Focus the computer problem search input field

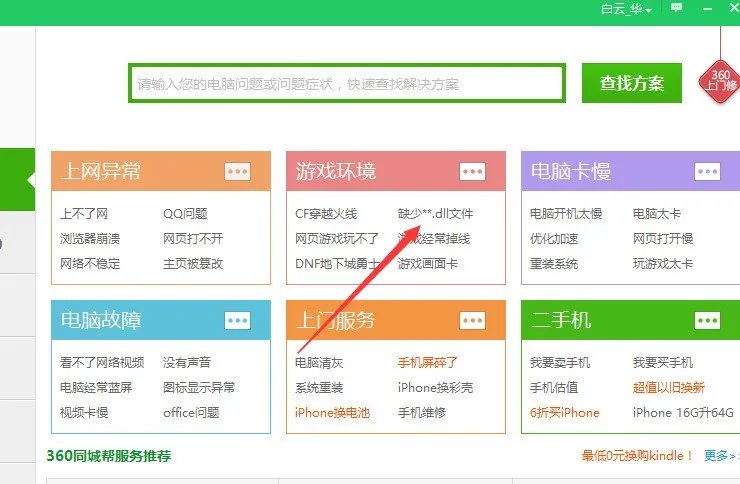click(x=347, y=83)
